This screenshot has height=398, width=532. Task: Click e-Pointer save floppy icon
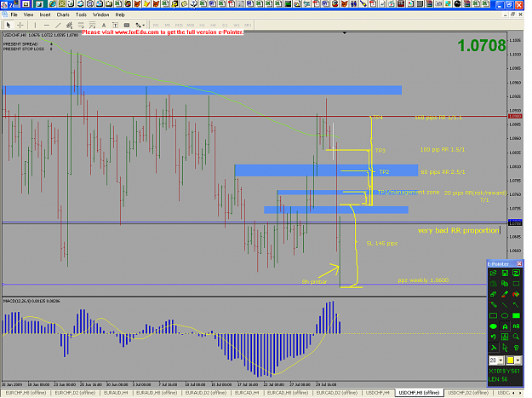[x=505, y=273]
